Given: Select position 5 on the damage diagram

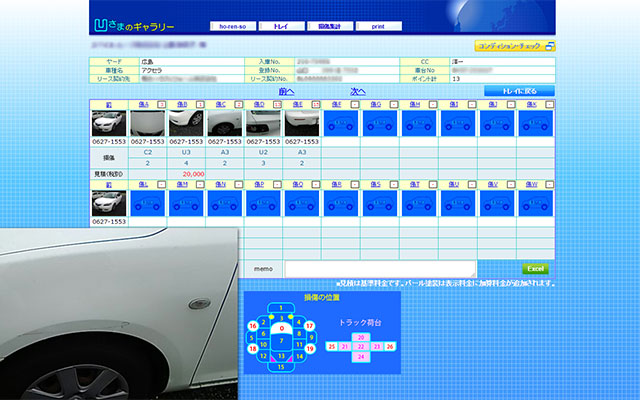Looking at the screenshot, I should (251, 338).
